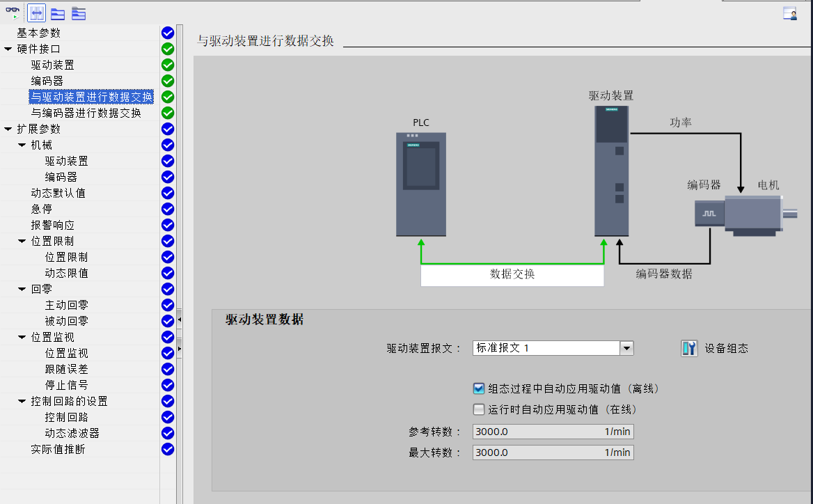Image resolution: width=813 pixels, height=504 pixels.
Task: Click the monitoring glasses icon in the toolbar
Action: [13, 9]
